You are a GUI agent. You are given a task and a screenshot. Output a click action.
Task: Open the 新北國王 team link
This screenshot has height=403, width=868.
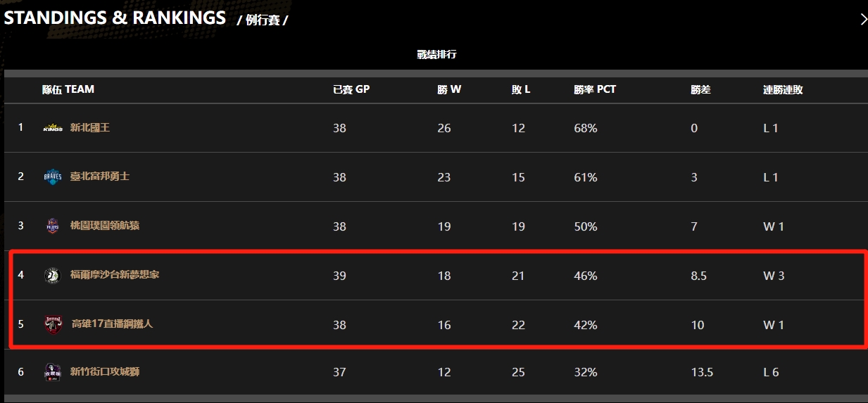pyautogui.click(x=90, y=128)
